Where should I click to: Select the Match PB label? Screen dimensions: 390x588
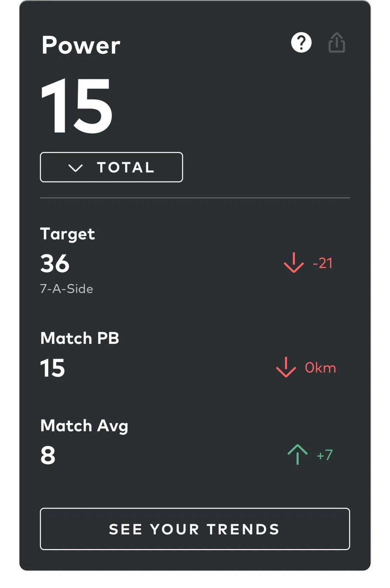80,338
